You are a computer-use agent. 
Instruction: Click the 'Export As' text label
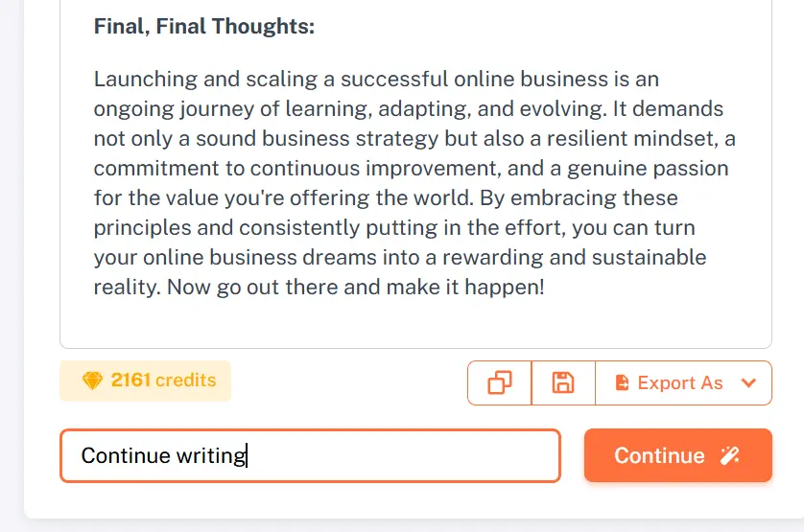(679, 382)
